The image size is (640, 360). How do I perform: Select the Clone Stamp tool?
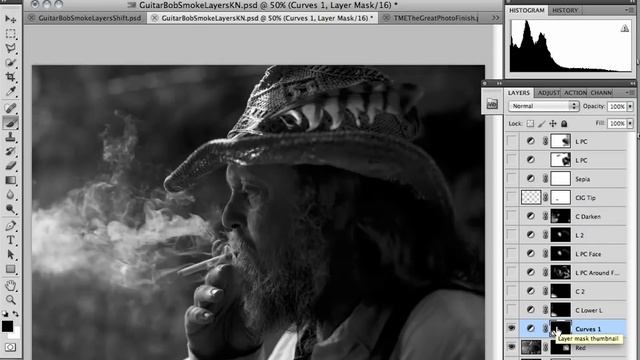click(11, 137)
